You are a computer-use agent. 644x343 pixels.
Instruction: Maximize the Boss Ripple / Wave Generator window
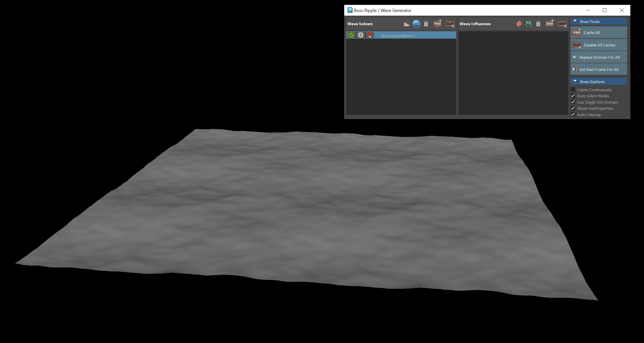point(604,10)
